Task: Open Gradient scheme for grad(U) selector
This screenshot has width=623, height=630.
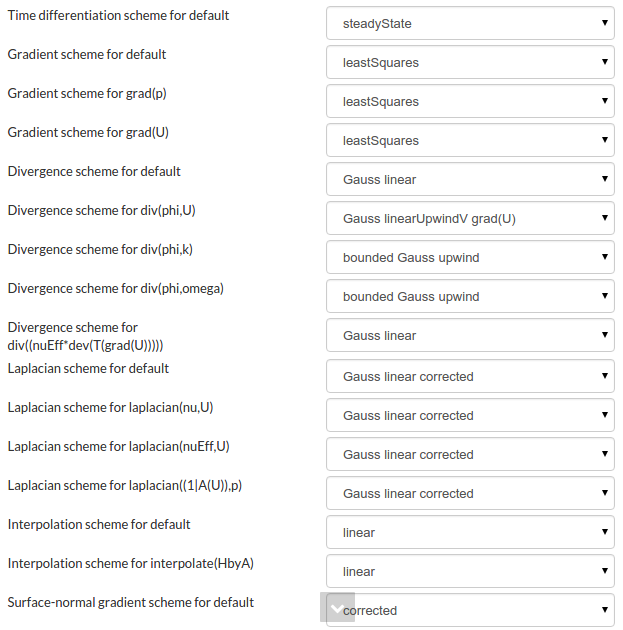Action: 469,140
